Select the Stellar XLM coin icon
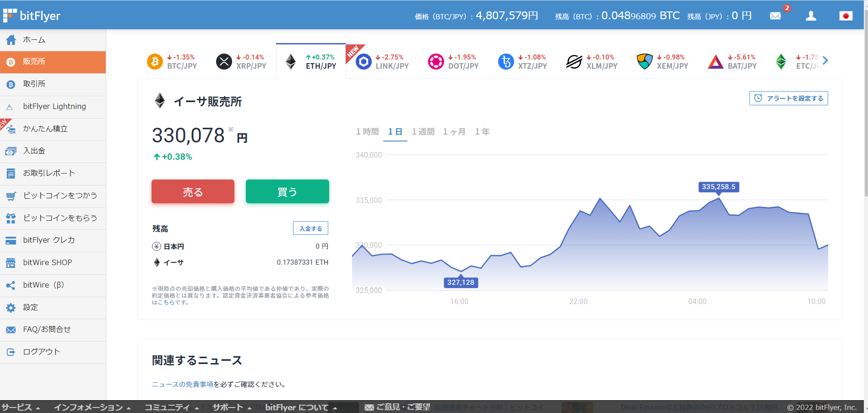868x413 pixels. pyautogui.click(x=574, y=61)
